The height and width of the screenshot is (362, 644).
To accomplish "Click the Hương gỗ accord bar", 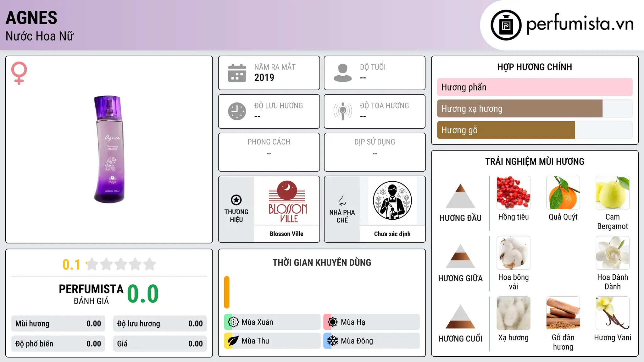I will 535,130.
